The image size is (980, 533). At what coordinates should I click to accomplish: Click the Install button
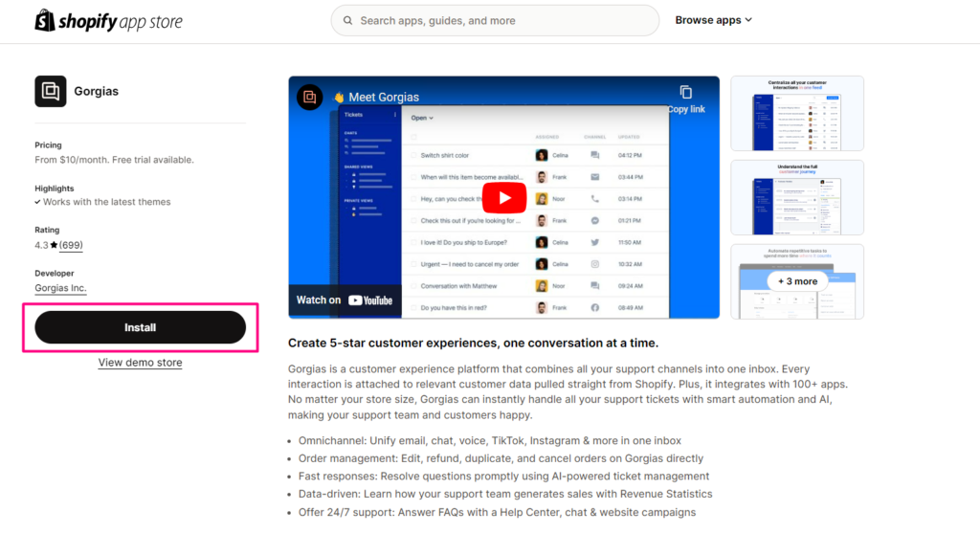coord(140,327)
